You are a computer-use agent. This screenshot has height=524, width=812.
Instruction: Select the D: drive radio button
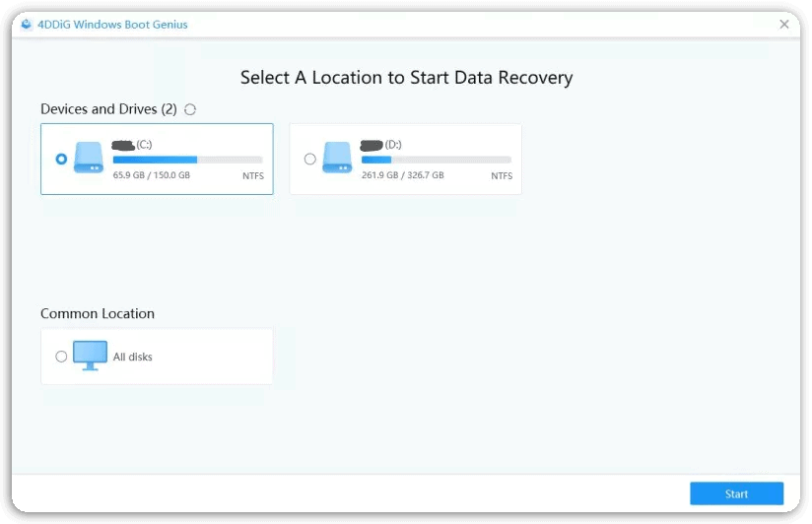coord(309,159)
